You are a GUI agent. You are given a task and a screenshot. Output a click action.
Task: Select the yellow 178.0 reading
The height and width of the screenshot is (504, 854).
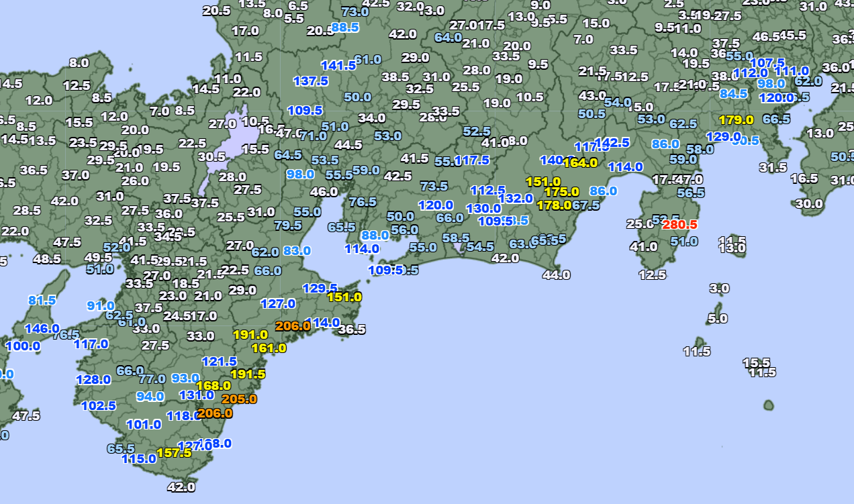pos(555,205)
